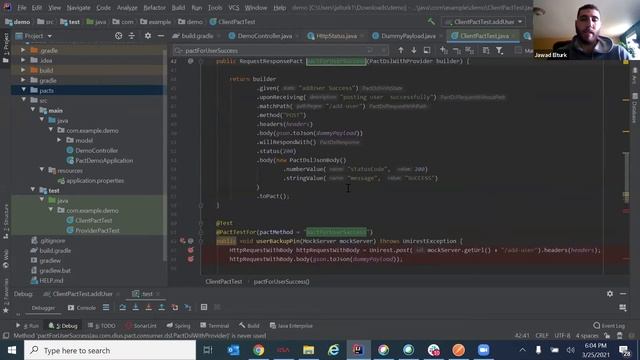Viewport: 640px width, 360px height.
Task: Open the Zoom app from the taskbar
Action: click(x=483, y=350)
